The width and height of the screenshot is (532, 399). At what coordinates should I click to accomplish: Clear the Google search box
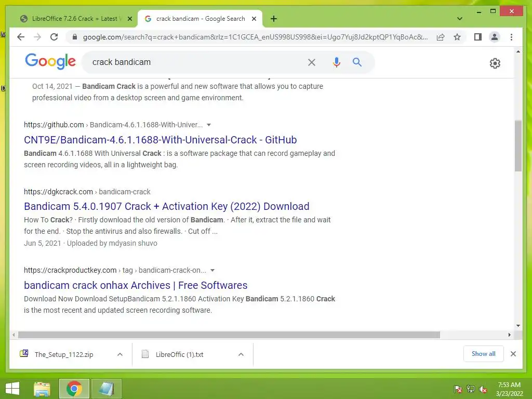click(312, 62)
